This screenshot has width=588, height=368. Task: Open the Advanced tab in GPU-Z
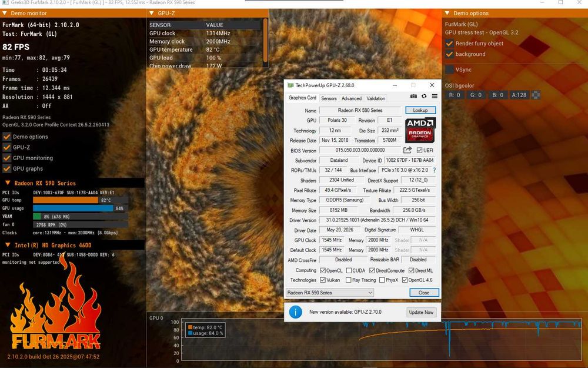click(352, 98)
